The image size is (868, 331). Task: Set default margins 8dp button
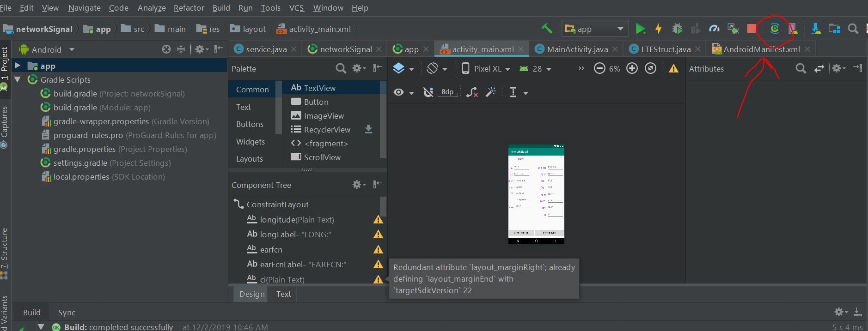pyautogui.click(x=447, y=92)
